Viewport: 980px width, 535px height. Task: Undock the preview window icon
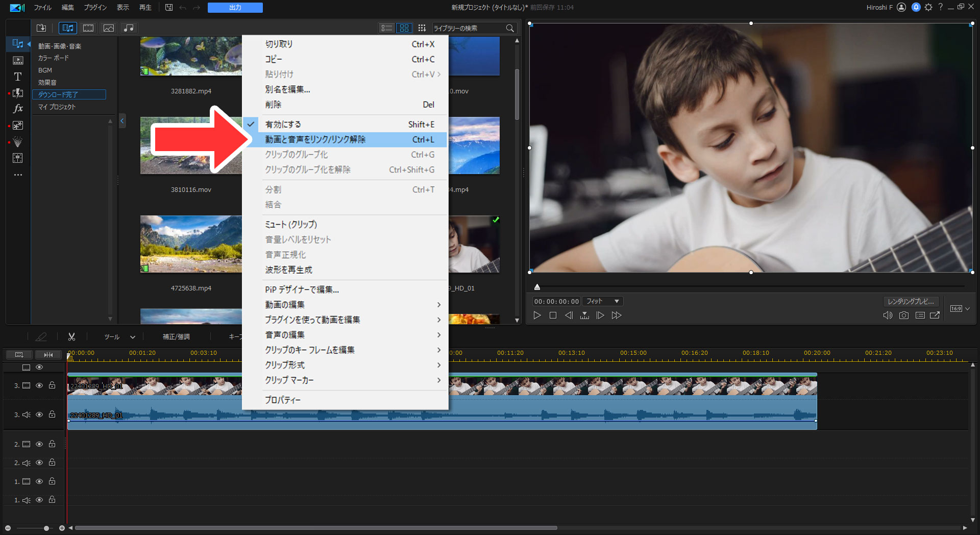935,315
